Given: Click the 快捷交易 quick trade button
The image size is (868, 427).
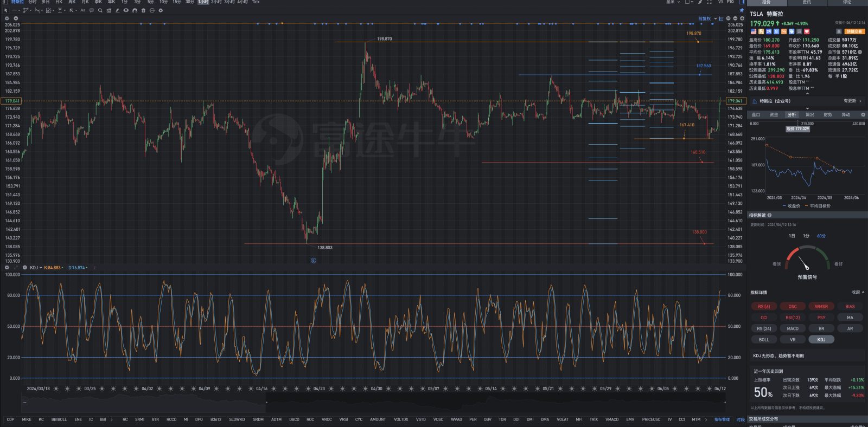Looking at the screenshot, I should [x=854, y=31].
